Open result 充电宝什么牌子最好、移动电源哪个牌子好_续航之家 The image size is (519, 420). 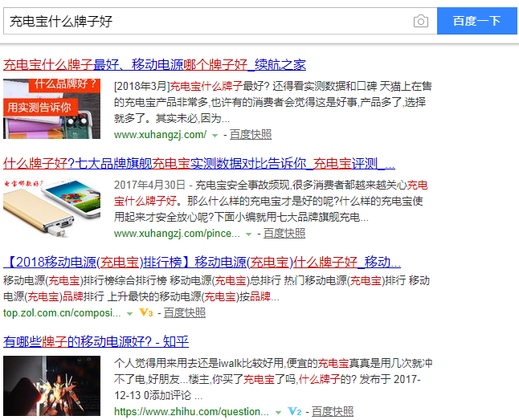[x=154, y=64]
